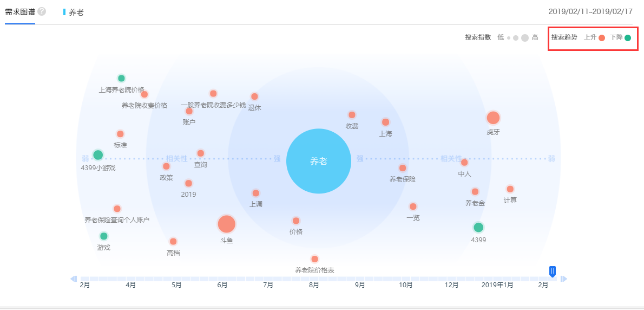Open the 需求图谱 tab
Viewport: 644px width, 310px height.
(20, 11)
